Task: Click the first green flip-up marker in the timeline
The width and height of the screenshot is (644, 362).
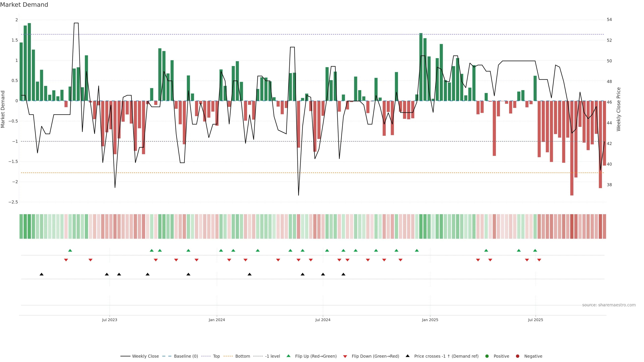Action: click(x=70, y=251)
